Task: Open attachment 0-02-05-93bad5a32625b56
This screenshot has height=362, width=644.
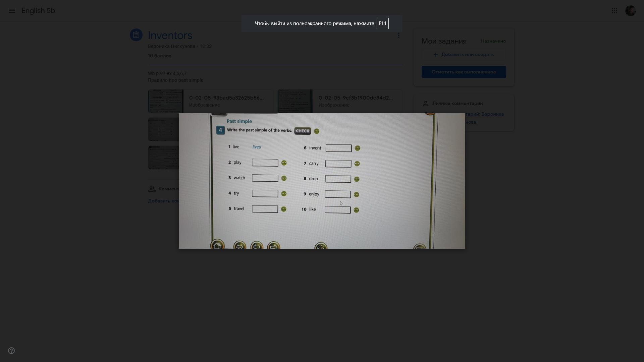Action: point(211,101)
